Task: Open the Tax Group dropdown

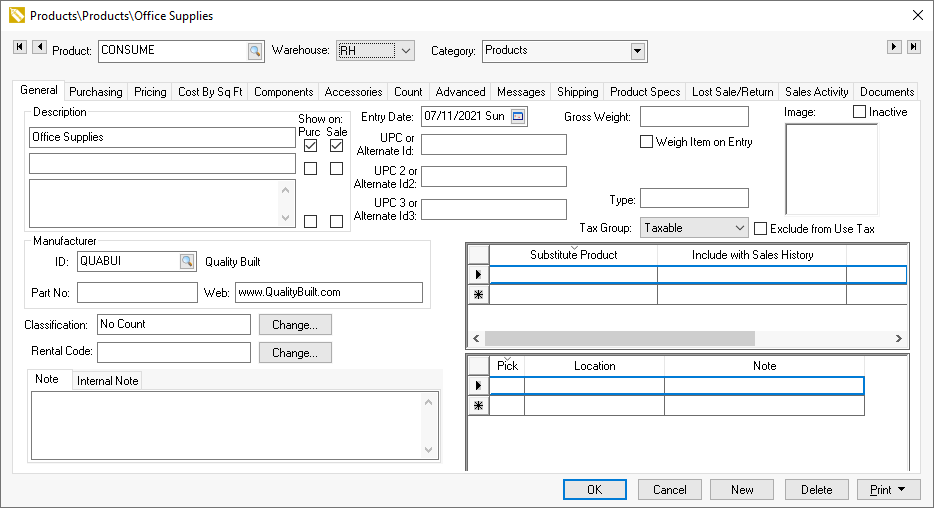Action: coord(739,228)
